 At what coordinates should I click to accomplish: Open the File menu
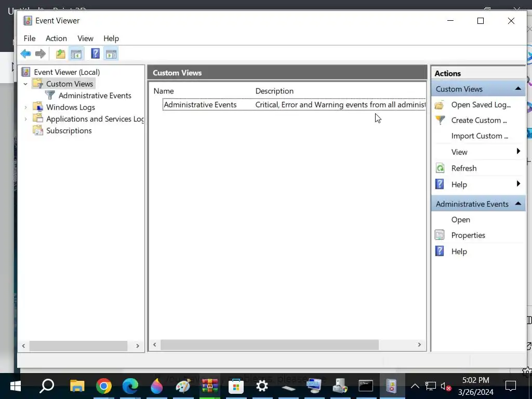(30, 38)
